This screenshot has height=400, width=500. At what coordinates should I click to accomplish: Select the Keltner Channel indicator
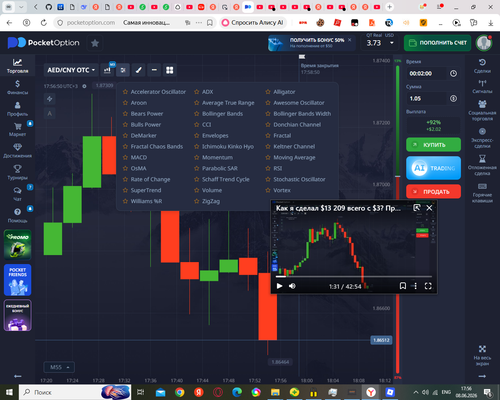pyautogui.click(x=294, y=146)
